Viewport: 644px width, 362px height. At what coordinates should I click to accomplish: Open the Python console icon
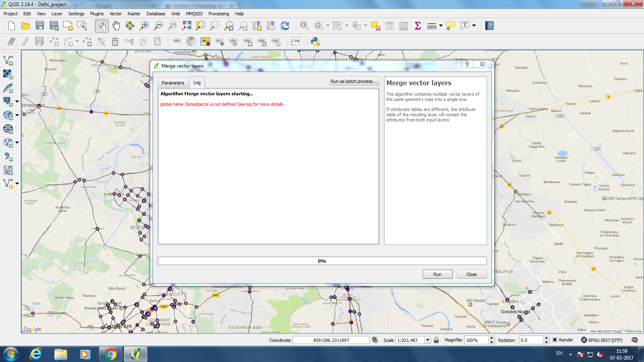click(315, 41)
